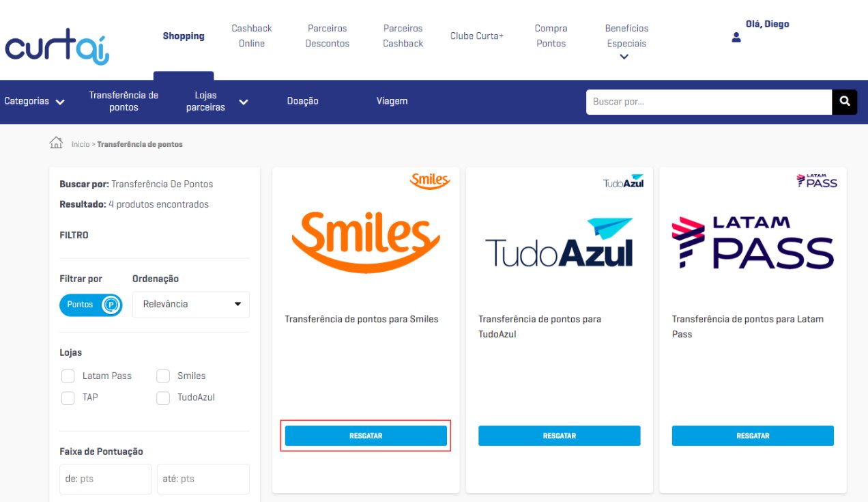Check the TudoAzul store checkbox
Image resolution: width=868 pixels, height=502 pixels.
pos(163,398)
